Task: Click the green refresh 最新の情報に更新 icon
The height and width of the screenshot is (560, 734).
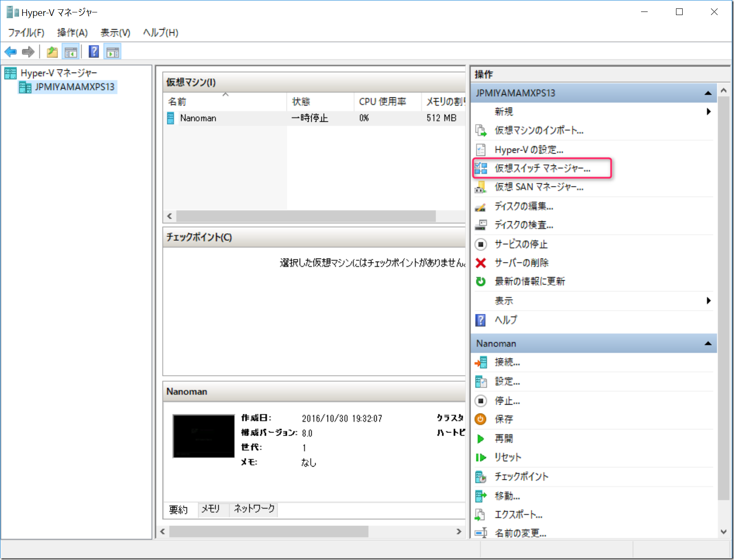Action: (x=481, y=282)
